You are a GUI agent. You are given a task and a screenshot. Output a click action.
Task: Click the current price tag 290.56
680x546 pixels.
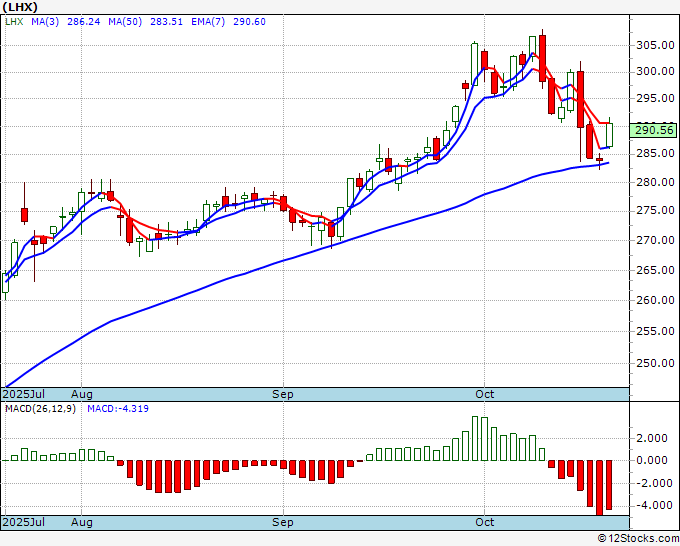coord(654,130)
